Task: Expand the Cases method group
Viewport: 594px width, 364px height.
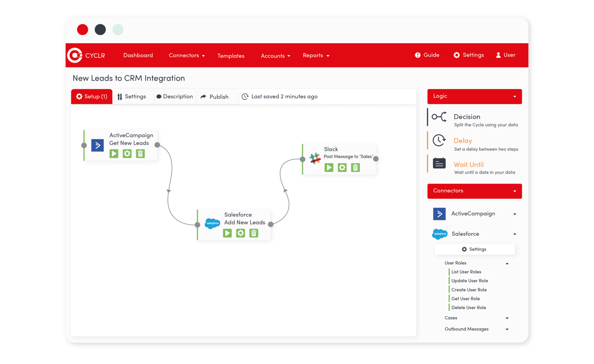Action: pos(507,318)
